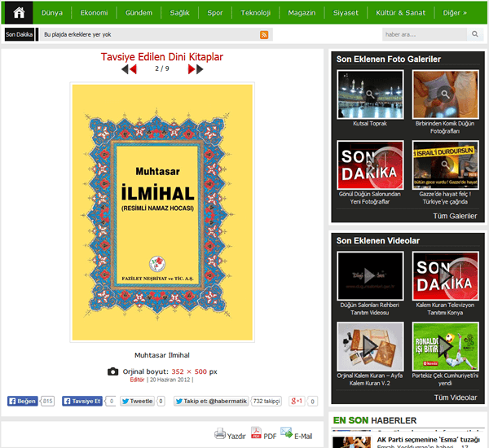Image resolution: width=489 pixels, height=448 pixels.
Task: Open the Tüm Videolar link
Action: 456,397
